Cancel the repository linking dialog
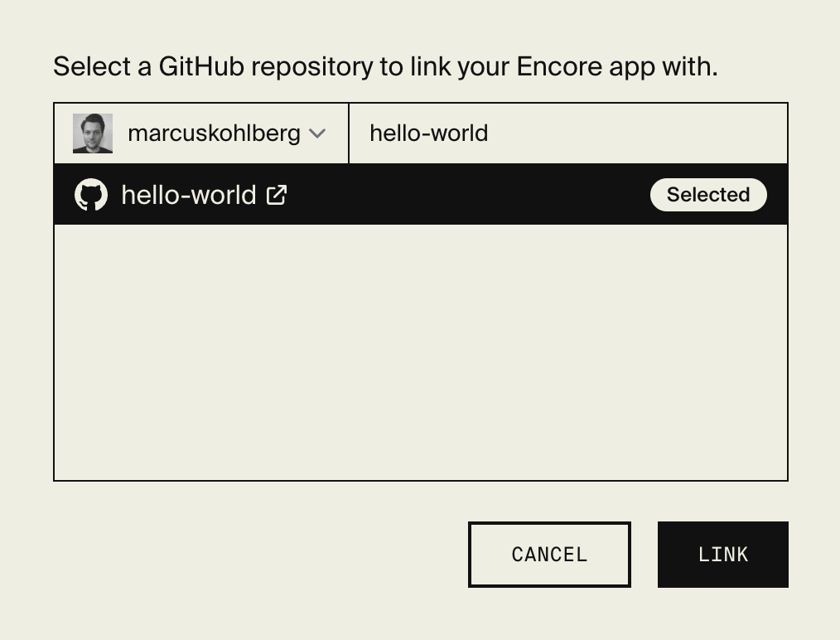The height and width of the screenshot is (640, 840). [x=549, y=555]
